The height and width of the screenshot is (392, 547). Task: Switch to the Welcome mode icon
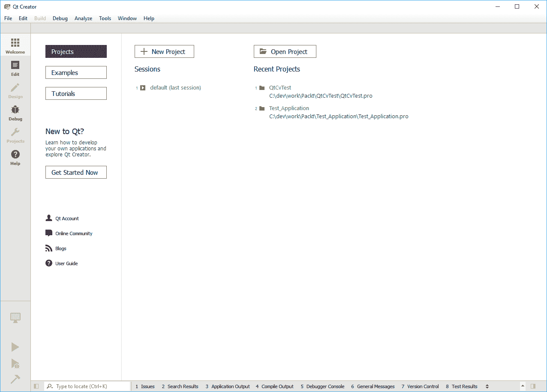pyautogui.click(x=15, y=46)
